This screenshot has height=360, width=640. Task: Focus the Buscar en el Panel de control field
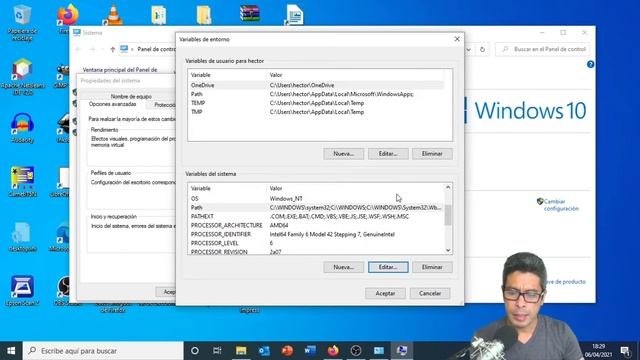click(543, 49)
